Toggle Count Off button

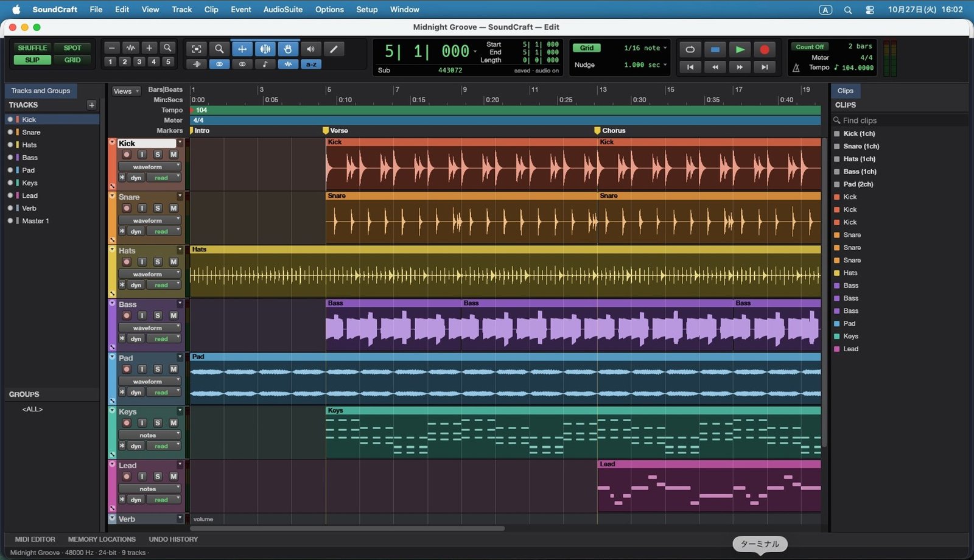pos(810,47)
